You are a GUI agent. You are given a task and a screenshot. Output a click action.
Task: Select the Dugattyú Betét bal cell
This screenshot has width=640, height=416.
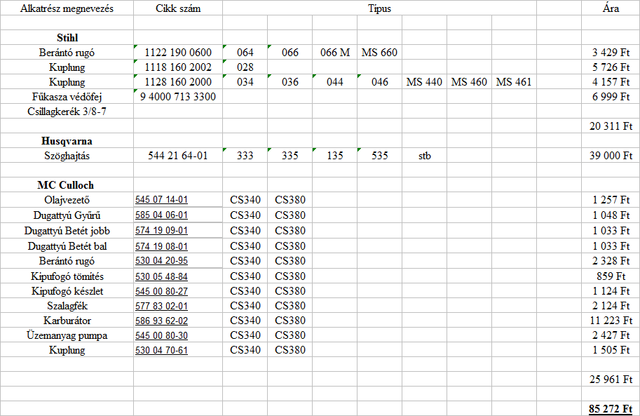click(67, 246)
